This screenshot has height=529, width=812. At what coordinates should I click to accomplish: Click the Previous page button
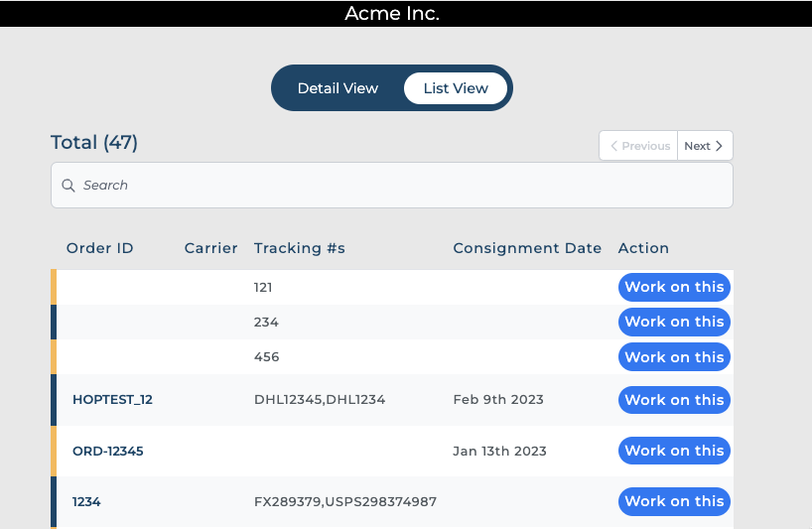[x=638, y=146]
